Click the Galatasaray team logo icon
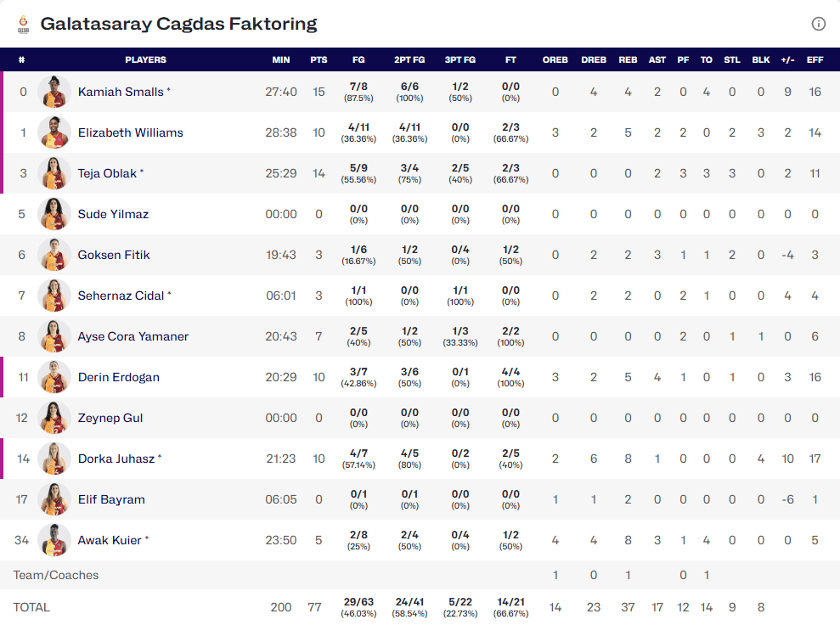840x625 pixels. pos(22,25)
